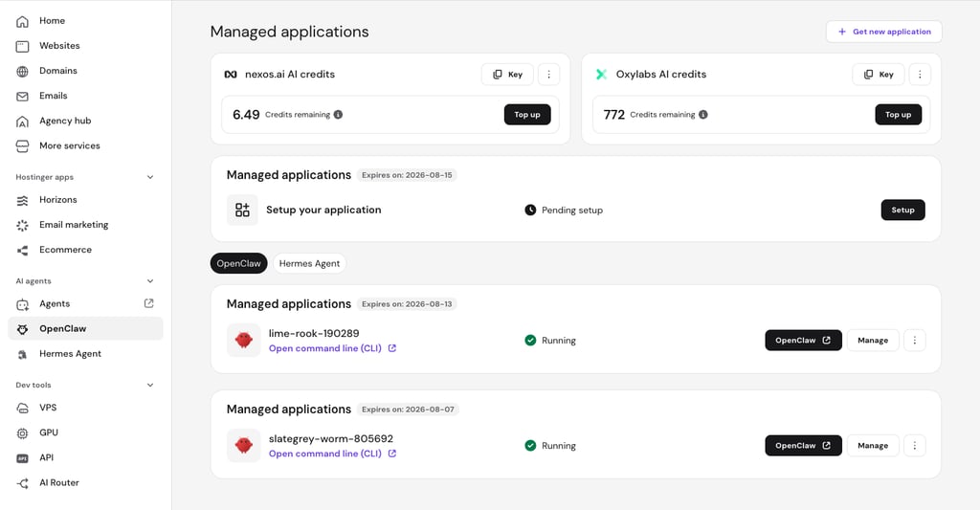Open command line for slategrey-worm-805692
980x510 pixels.
(332, 454)
